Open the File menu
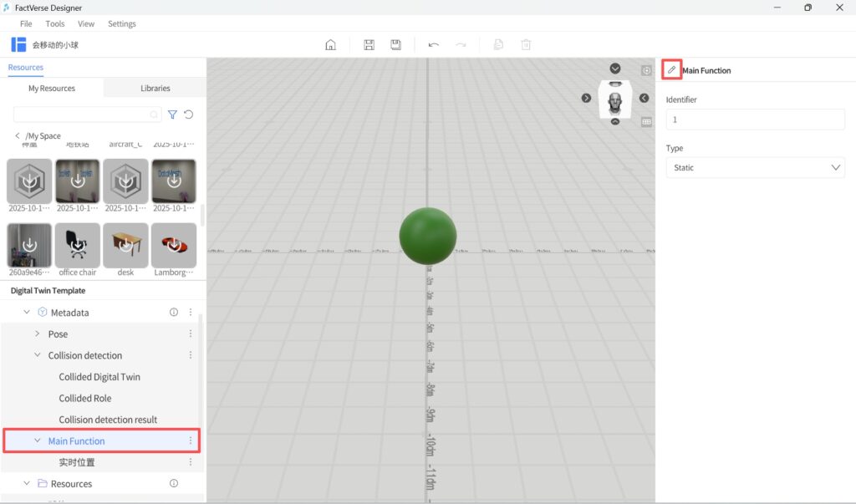Viewport: 856px width, 504px height. click(26, 23)
